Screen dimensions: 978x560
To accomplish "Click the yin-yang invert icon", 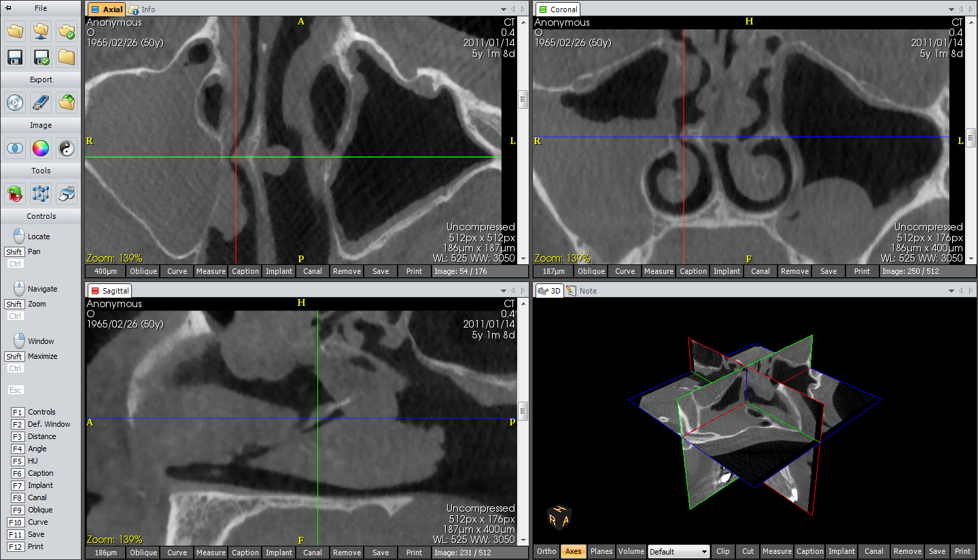I will 66,148.
